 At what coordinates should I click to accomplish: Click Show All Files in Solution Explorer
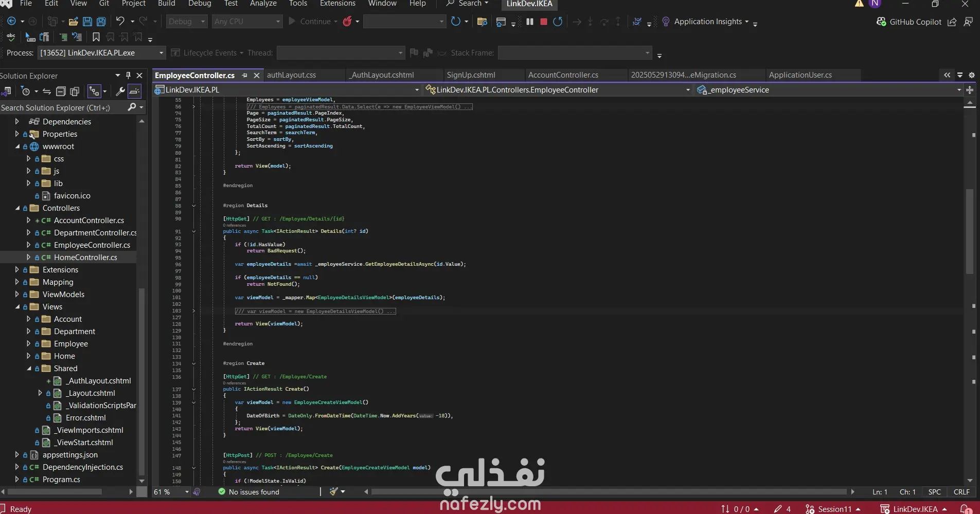pyautogui.click(x=75, y=91)
